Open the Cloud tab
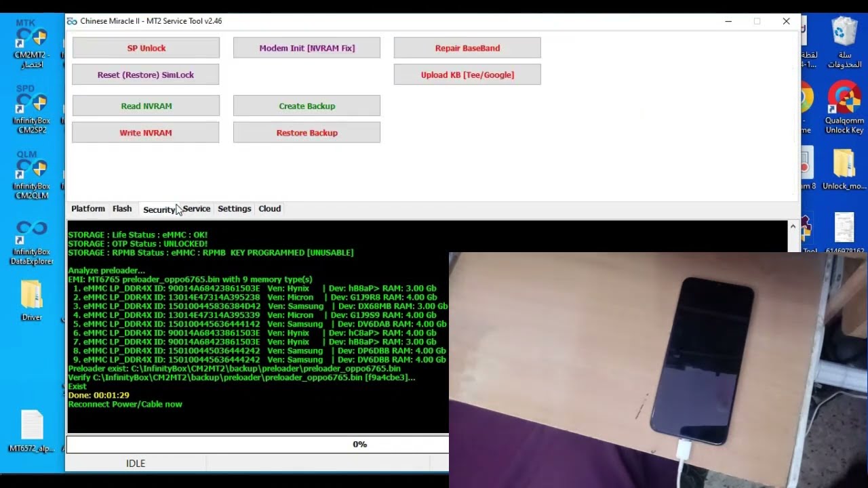The height and width of the screenshot is (488, 868). point(269,209)
